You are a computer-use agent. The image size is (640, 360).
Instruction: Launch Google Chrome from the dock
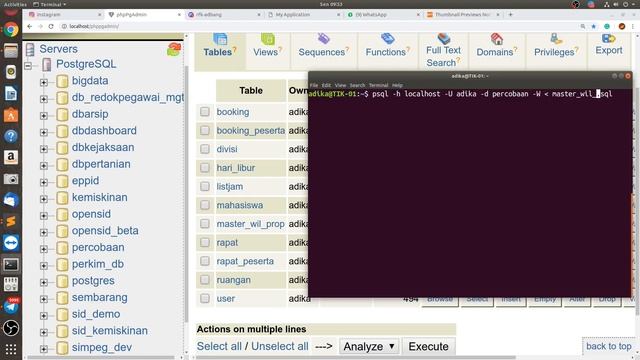11,30
